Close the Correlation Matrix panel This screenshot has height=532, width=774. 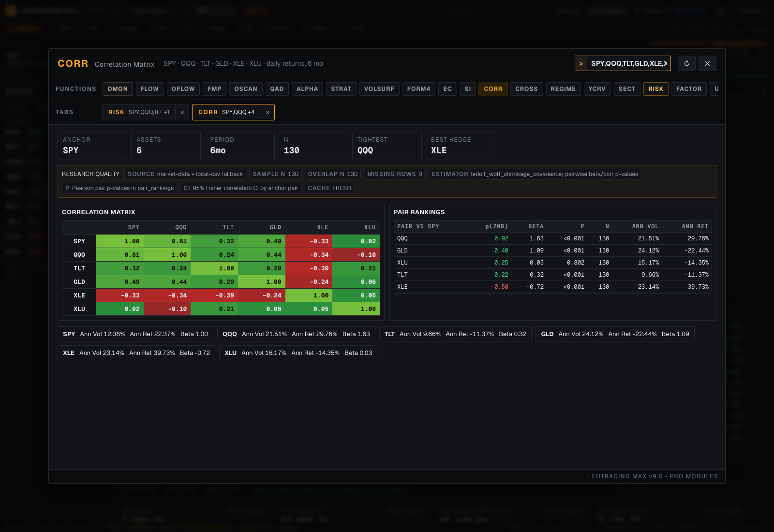(707, 63)
